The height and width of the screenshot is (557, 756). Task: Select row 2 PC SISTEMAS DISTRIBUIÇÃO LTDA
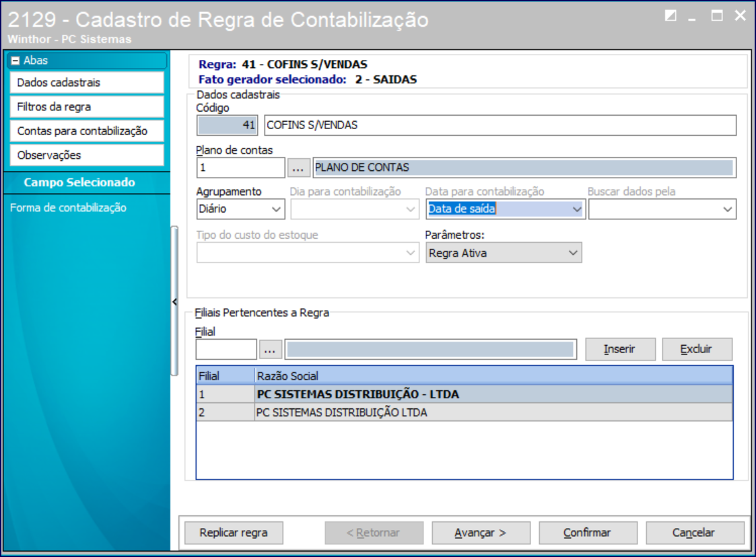coord(465,412)
